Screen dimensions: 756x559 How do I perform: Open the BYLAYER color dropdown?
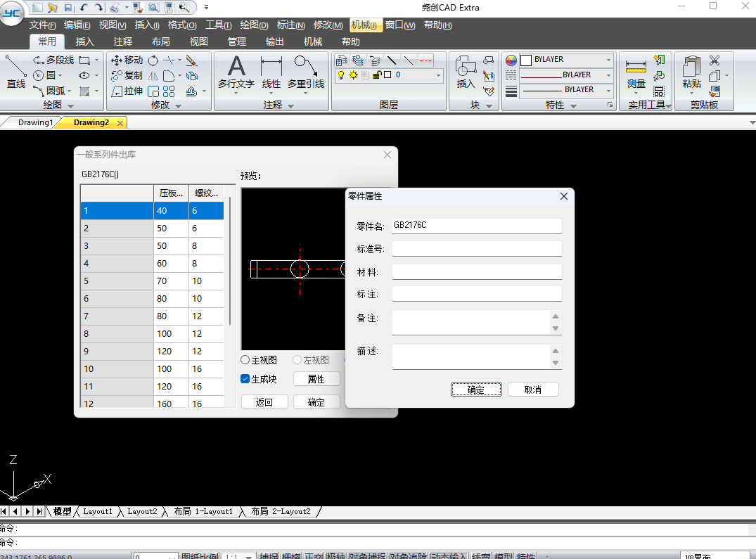pyautogui.click(x=608, y=60)
